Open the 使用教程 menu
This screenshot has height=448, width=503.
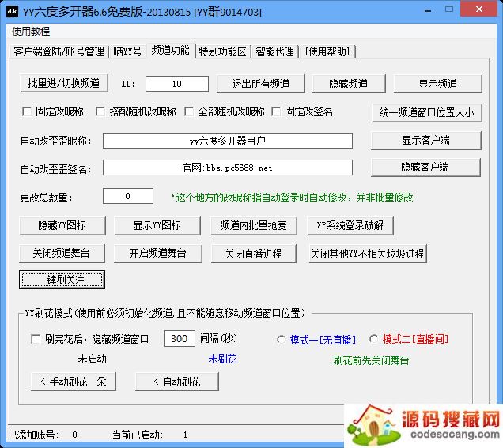(31, 31)
